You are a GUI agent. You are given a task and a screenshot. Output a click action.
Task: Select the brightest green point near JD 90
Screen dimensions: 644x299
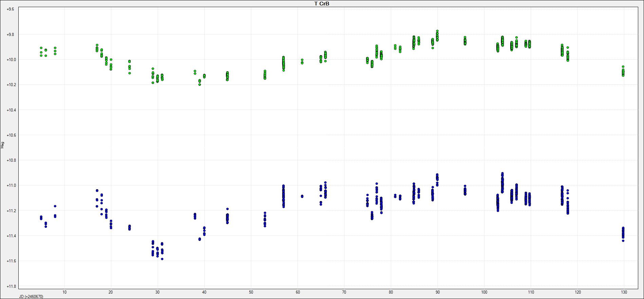[437, 31]
